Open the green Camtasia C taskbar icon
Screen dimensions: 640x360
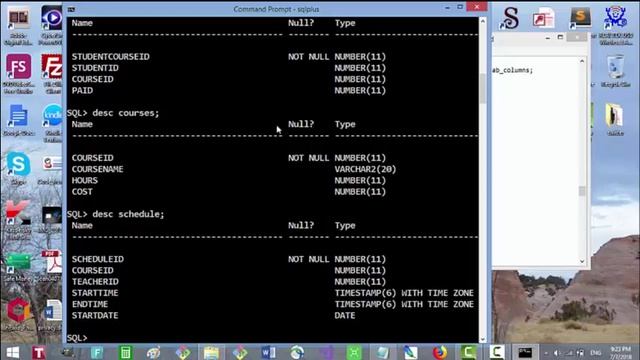click(x=468, y=353)
